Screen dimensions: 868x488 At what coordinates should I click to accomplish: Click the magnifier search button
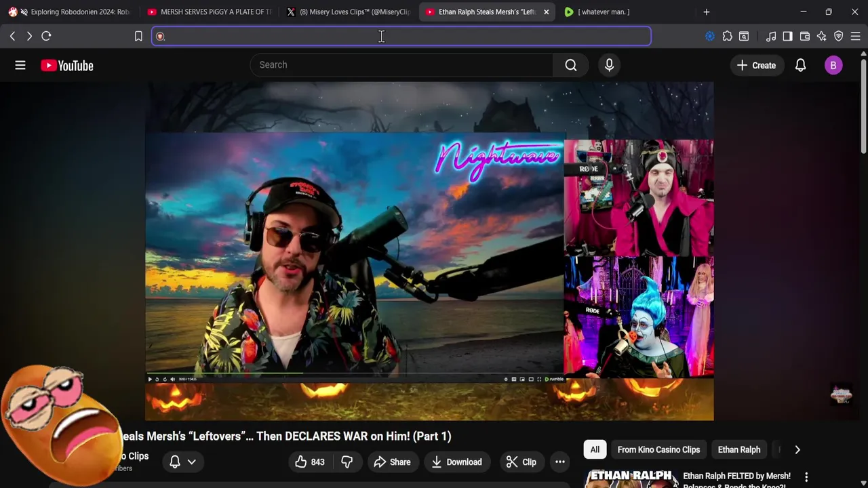coord(571,65)
